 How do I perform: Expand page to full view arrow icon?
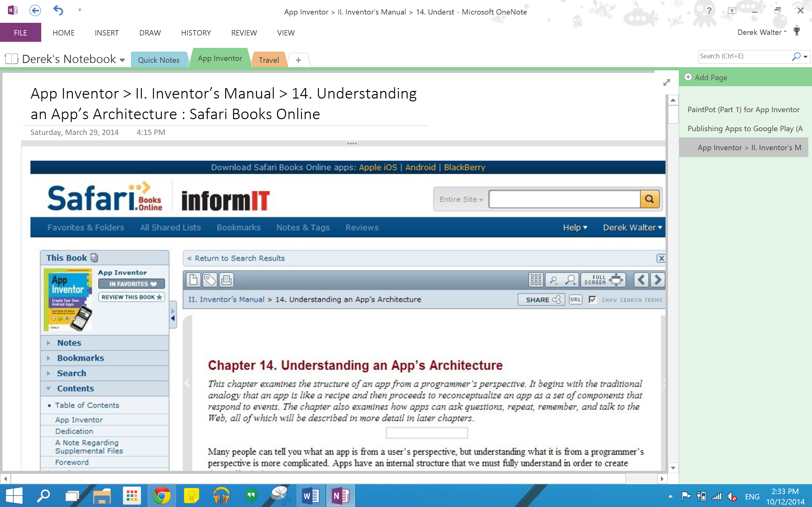click(667, 82)
